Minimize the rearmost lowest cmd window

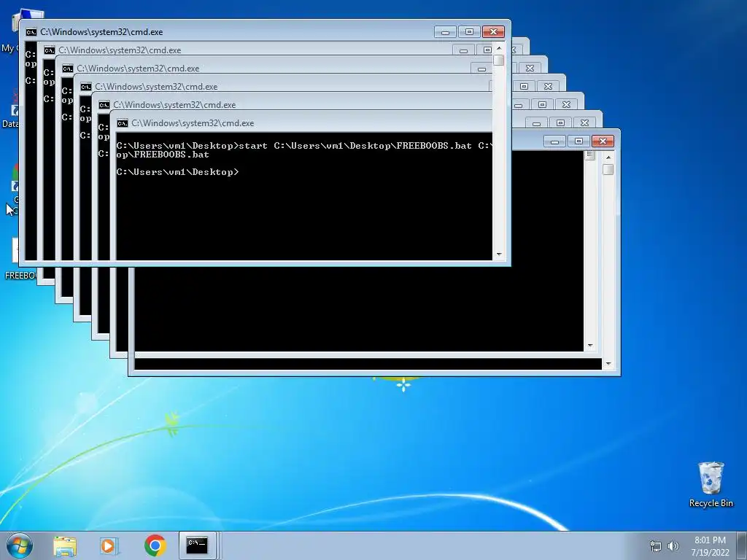point(554,141)
